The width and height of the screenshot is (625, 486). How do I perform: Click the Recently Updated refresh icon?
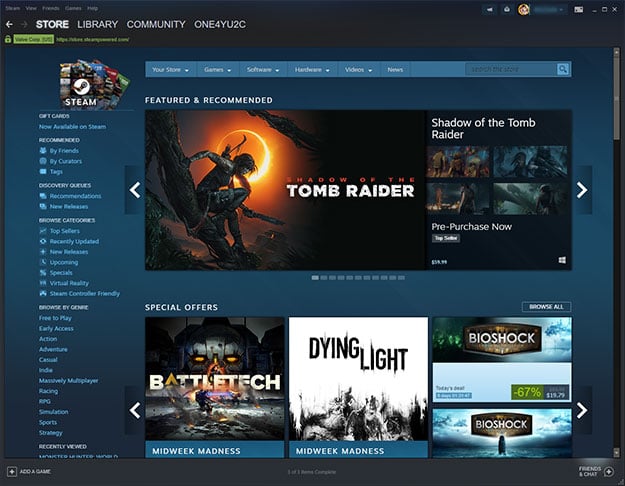(x=43, y=241)
